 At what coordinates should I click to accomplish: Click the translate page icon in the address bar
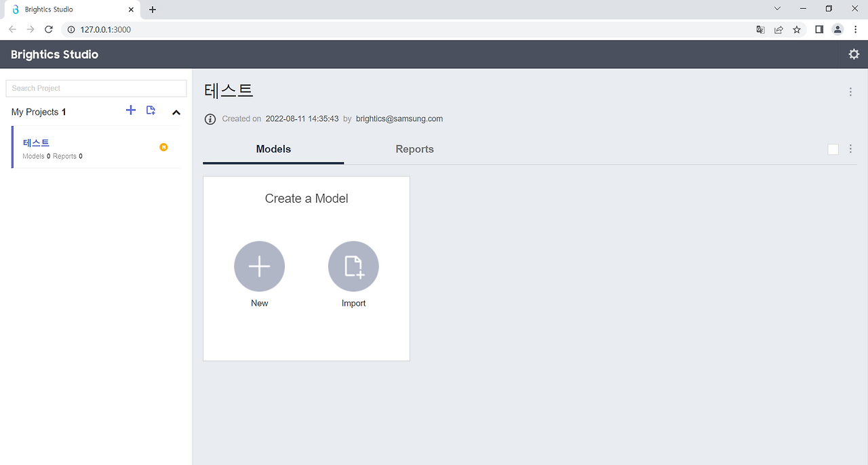pos(760,29)
